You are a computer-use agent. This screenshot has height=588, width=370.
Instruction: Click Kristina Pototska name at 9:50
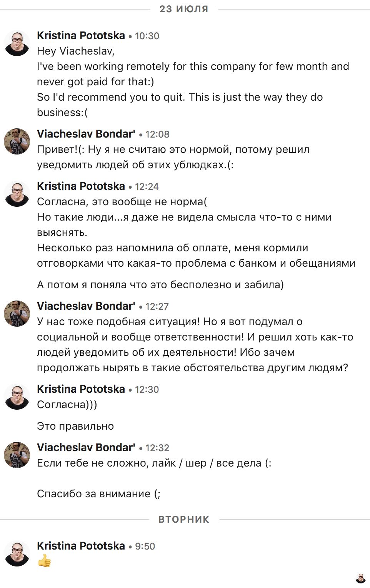(81, 546)
